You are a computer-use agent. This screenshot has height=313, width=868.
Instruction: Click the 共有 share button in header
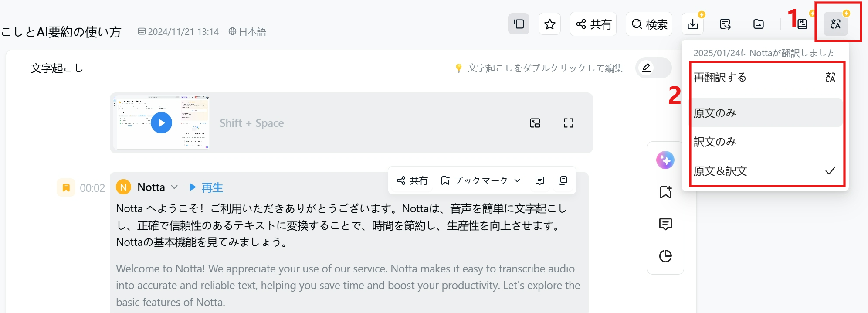[x=593, y=24]
